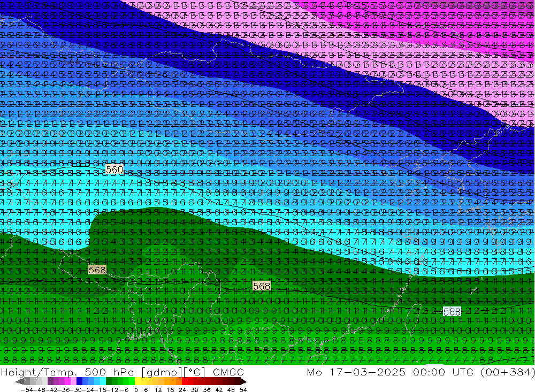Click the 54 value at legend end
Screen dimensions: 535x392
pyautogui.click(x=243, y=390)
